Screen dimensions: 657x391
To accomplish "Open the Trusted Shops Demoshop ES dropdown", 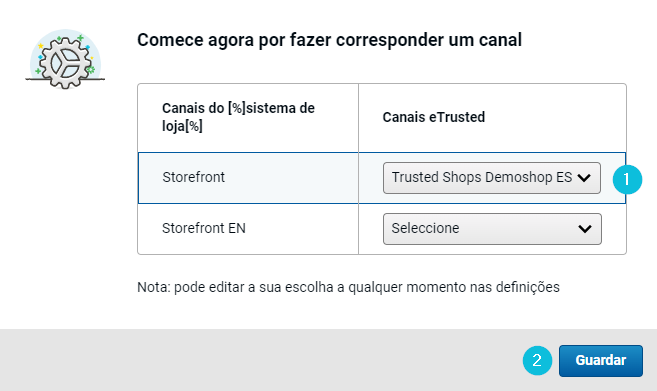I will coord(491,178).
